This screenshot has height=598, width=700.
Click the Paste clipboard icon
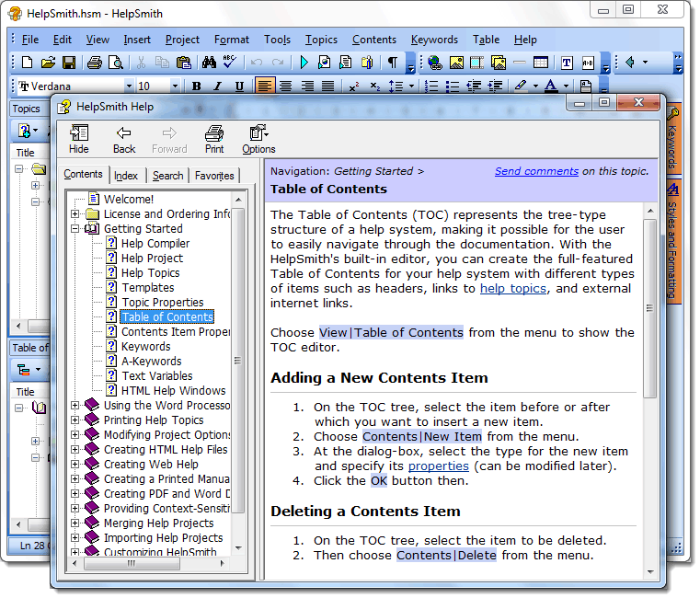tap(183, 62)
